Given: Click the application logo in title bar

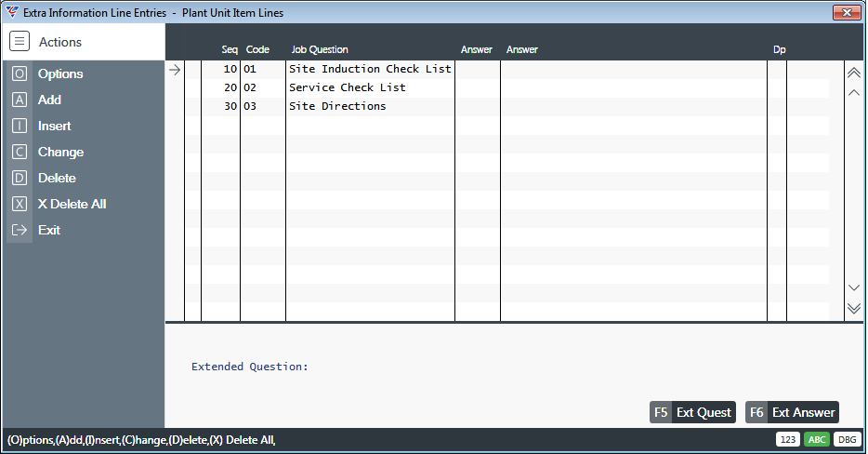Looking at the screenshot, I should coord(12,12).
